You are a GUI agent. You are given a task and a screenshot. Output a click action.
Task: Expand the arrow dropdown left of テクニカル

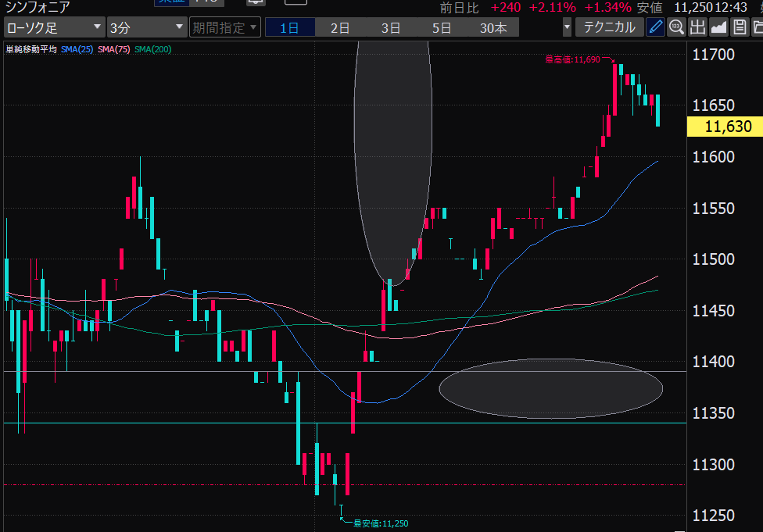567,27
